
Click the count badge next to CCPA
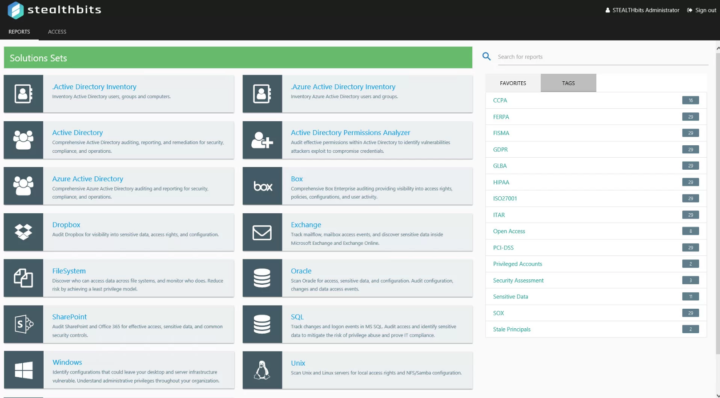coord(690,100)
